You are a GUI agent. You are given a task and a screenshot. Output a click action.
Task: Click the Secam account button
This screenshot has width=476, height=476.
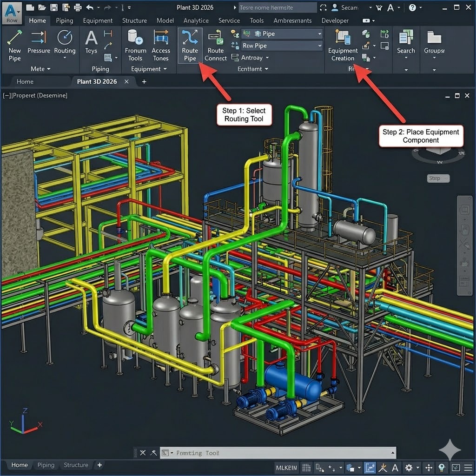point(345,7)
